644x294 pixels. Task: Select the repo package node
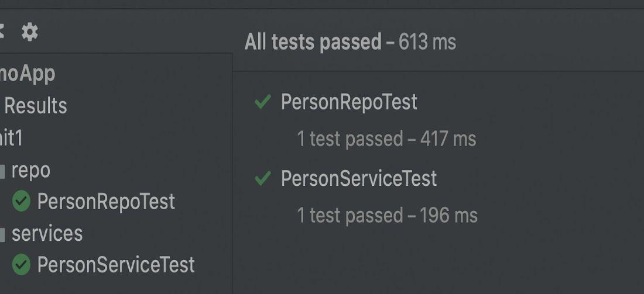click(30, 171)
